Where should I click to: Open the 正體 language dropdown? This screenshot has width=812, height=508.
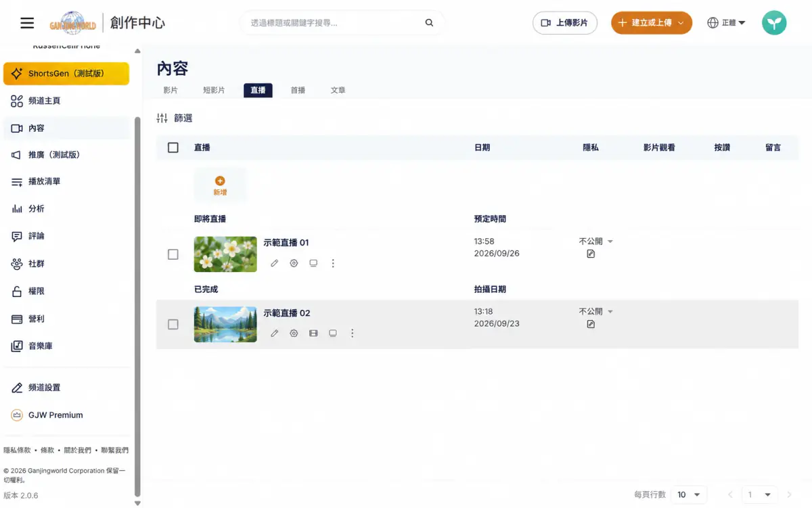[726, 23]
